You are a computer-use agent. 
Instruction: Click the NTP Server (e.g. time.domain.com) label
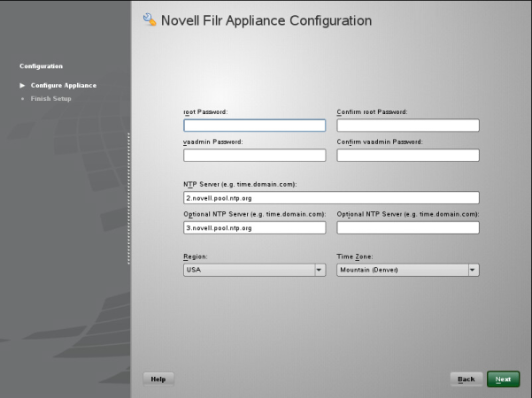(x=240, y=185)
